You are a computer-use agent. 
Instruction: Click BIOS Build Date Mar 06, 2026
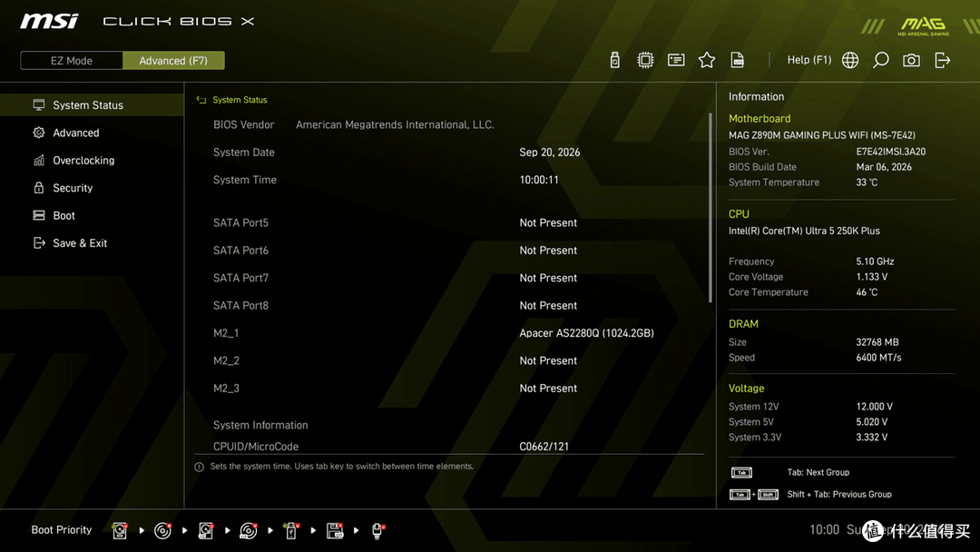[884, 167]
